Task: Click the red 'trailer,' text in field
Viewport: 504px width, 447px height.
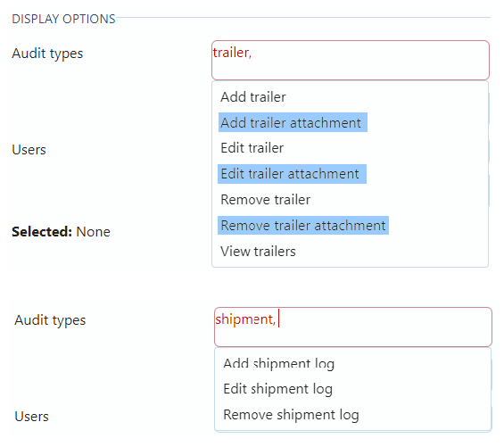Action: point(232,53)
